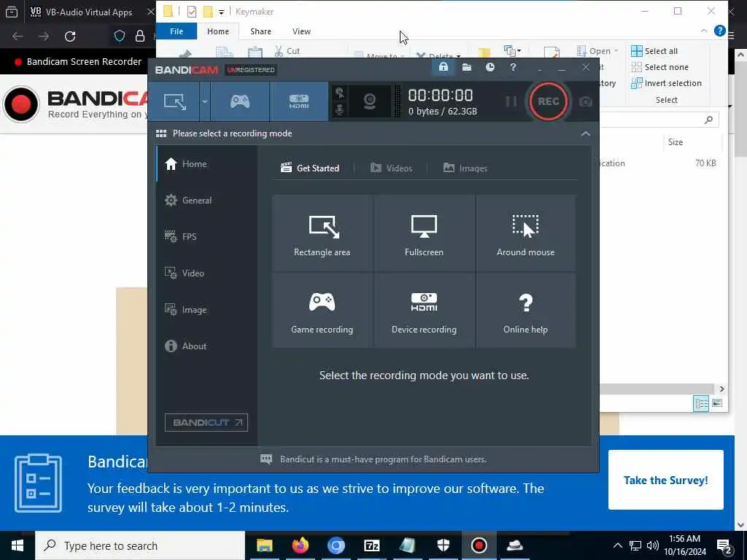Select game recording mode in toolbar

(x=240, y=101)
